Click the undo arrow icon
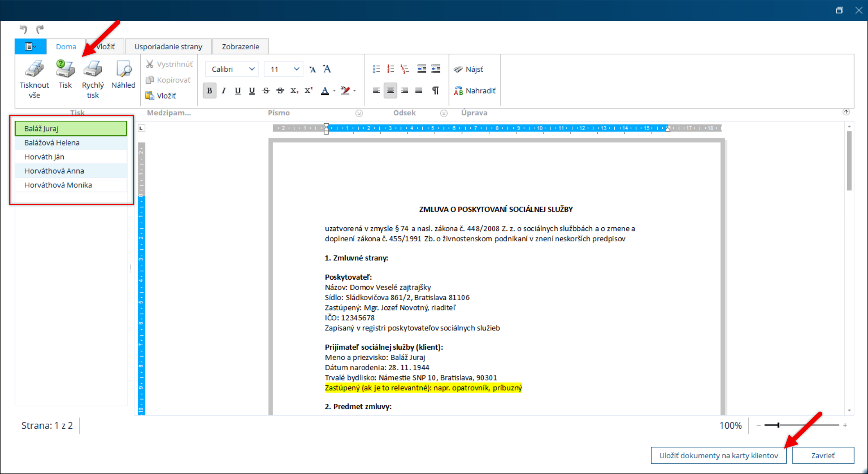The width and height of the screenshot is (868, 474). (x=24, y=29)
